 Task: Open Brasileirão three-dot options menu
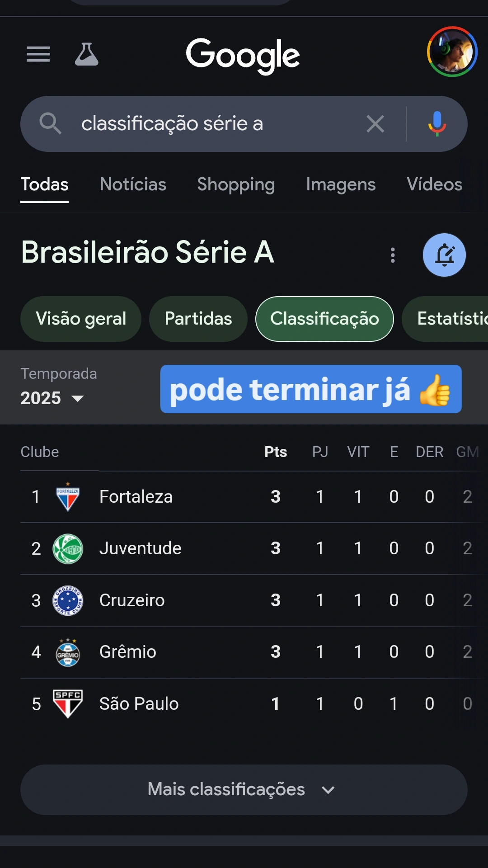pos(393,255)
